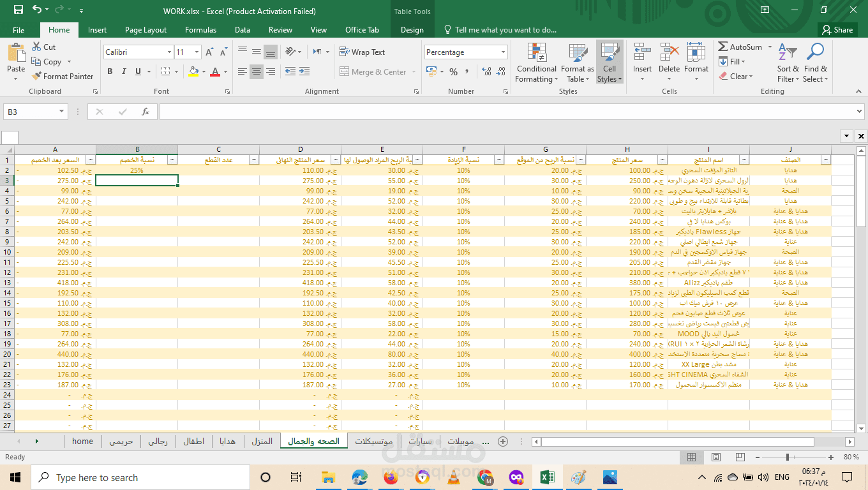
Task: Add a new sheet with plus button
Action: [503, 441]
